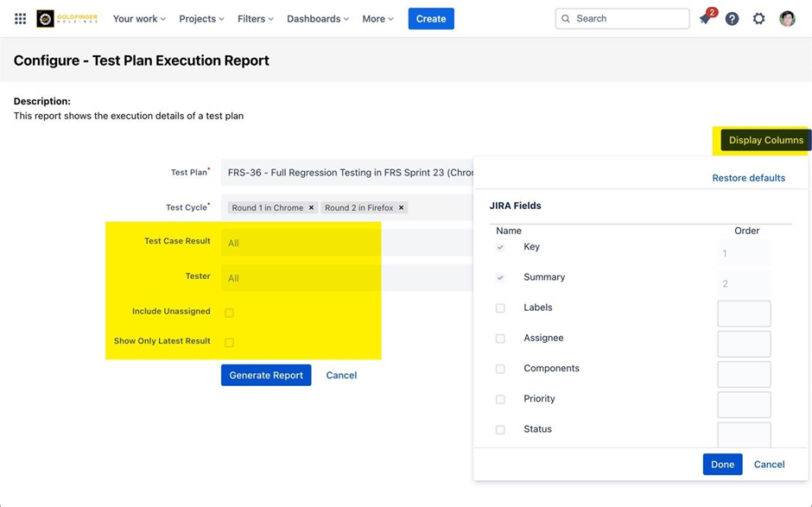
Task: Open the user profile avatar
Action: (787, 19)
